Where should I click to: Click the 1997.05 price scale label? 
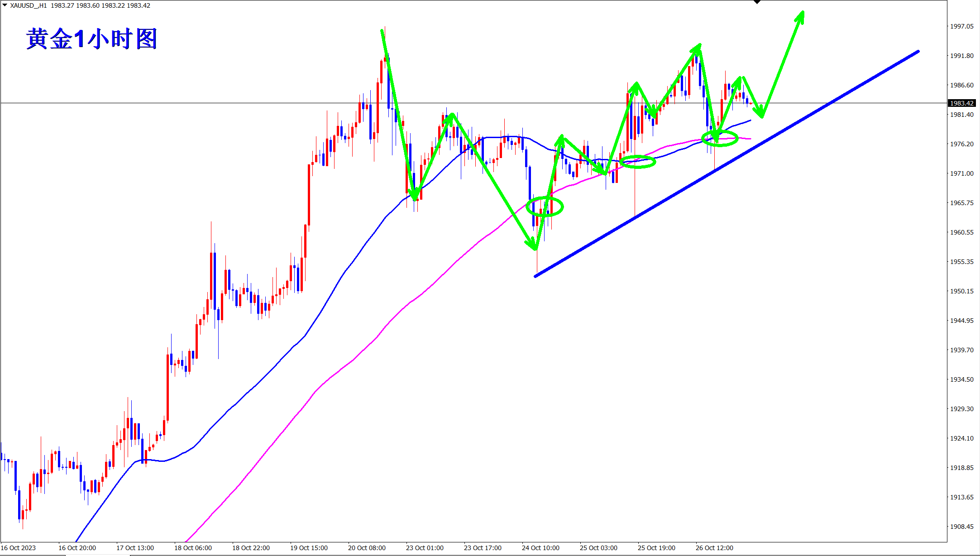[961, 26]
